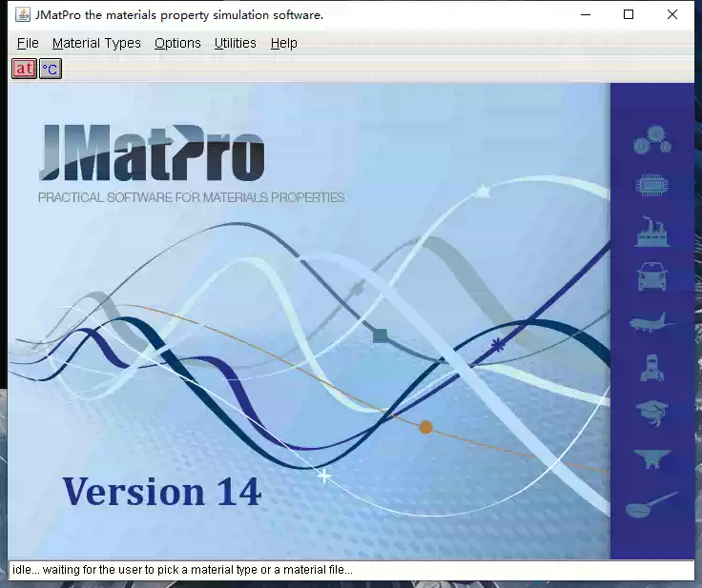702x588 pixels.
Task: Close the JMatPro window
Action: 672,14
